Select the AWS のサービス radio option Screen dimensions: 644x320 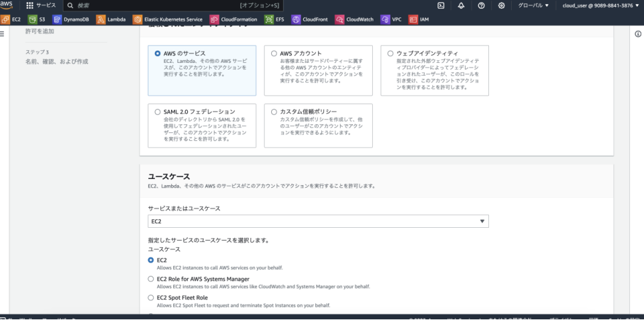pos(158,53)
